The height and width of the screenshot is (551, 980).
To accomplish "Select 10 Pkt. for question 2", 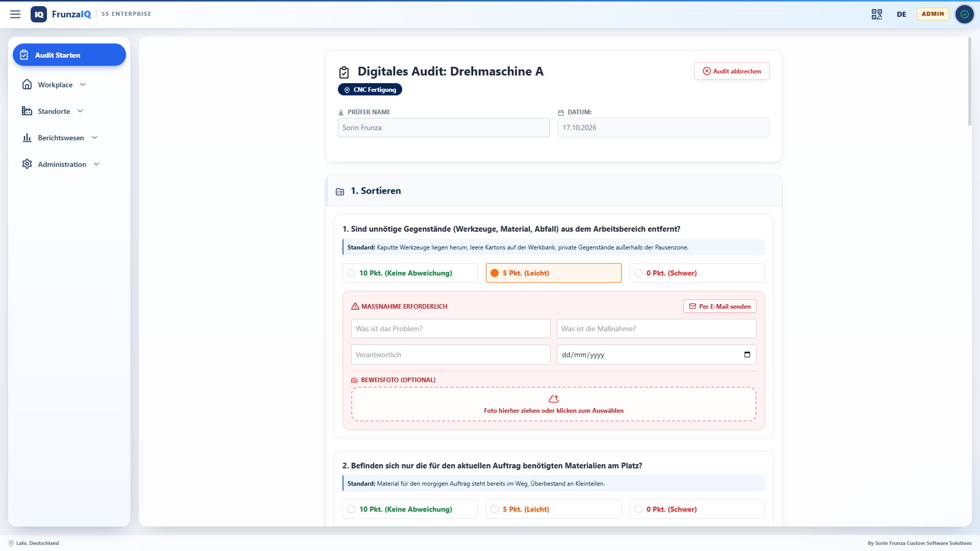I will (x=410, y=509).
